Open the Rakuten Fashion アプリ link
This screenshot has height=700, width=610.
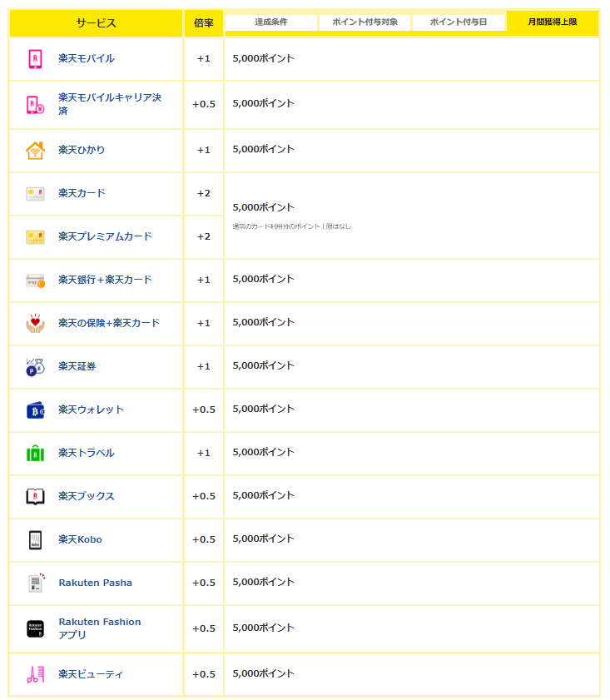click(100, 628)
